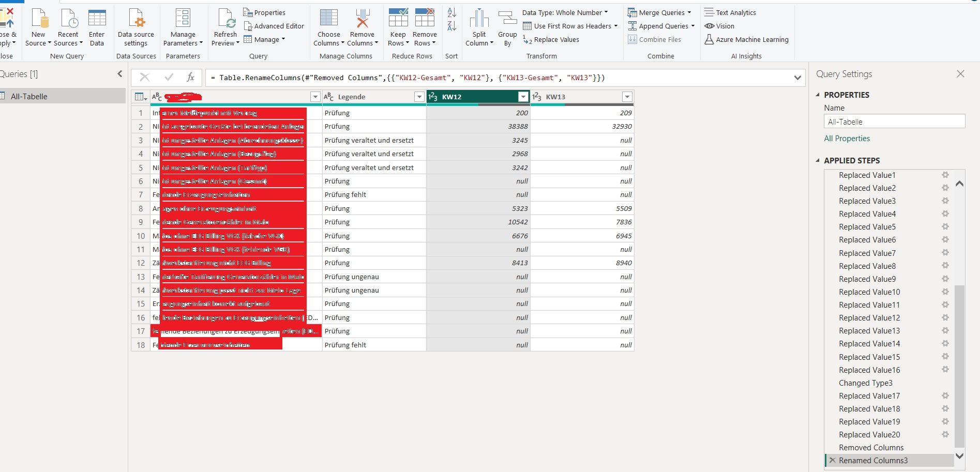980x472 pixels.
Task: Open Recent Sources list
Action: [68, 28]
